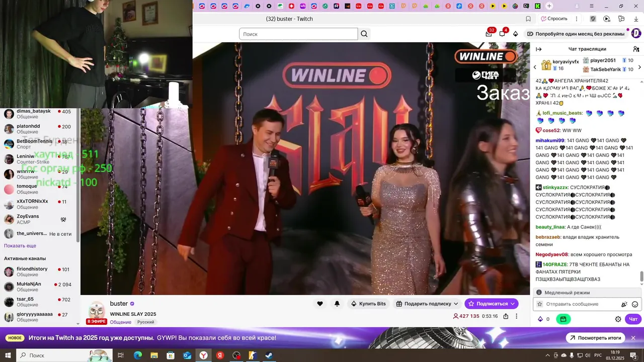Open browser three-dot menu beside Спросить

[x=577, y=19]
